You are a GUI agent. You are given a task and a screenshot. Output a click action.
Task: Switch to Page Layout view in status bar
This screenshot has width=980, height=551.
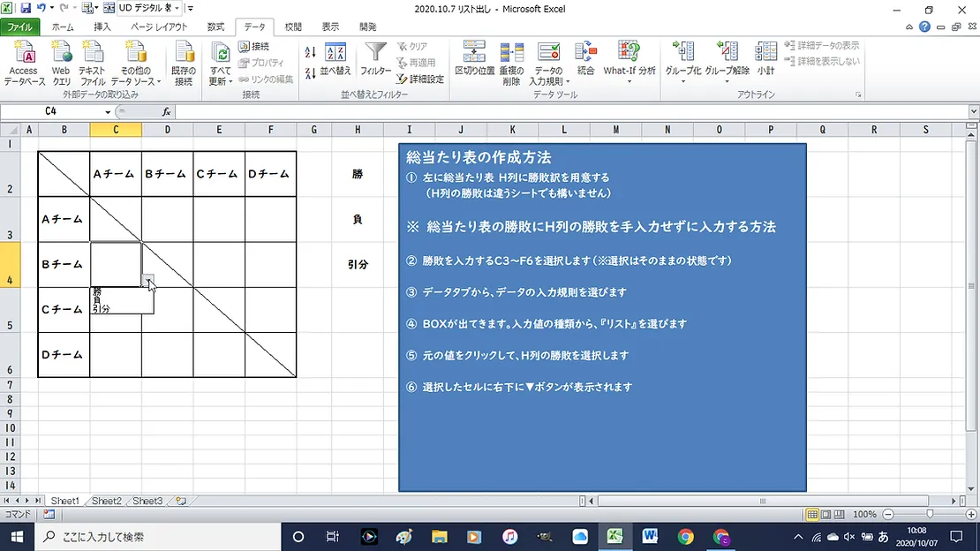tap(825, 514)
